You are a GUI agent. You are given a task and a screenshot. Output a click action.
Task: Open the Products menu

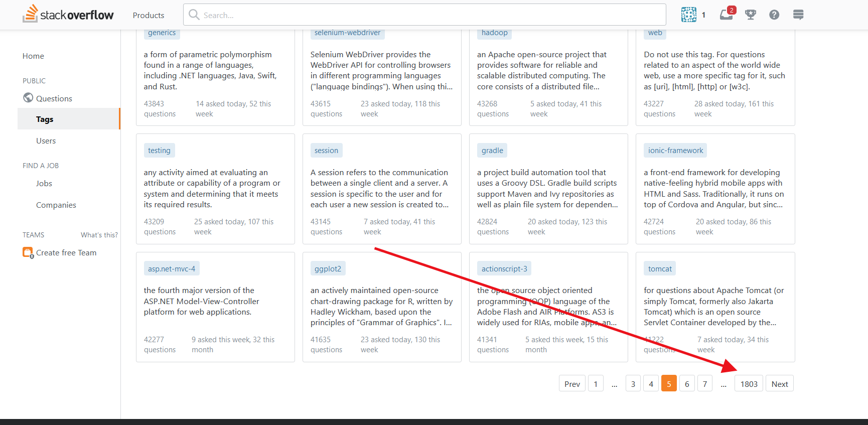[149, 15]
